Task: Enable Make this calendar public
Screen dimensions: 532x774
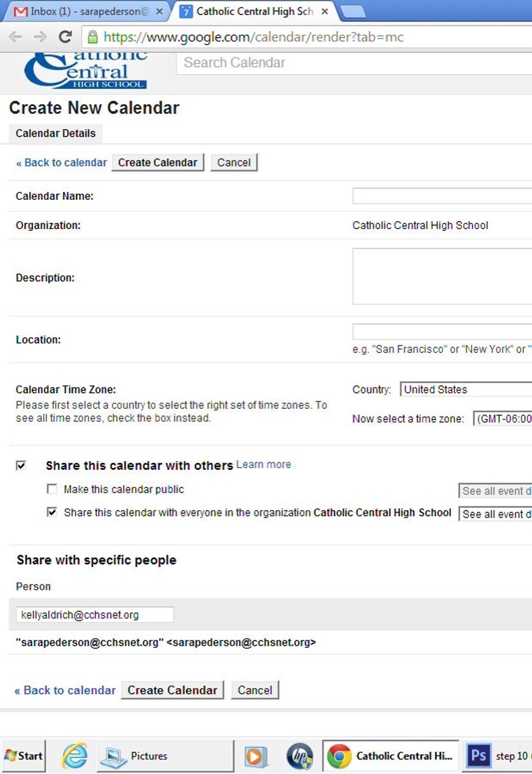Action: [52, 489]
